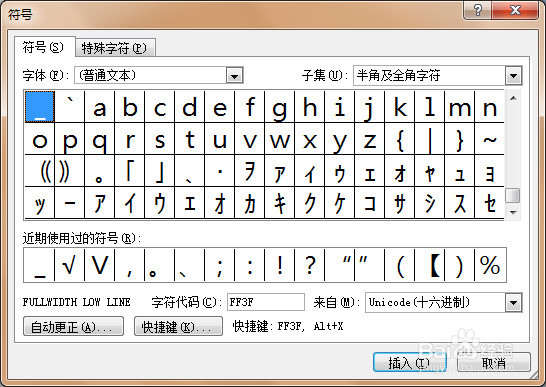This screenshot has height=387, width=546.
Task: Choose the halfwidth katakana セ symbol
Action: 489,203
